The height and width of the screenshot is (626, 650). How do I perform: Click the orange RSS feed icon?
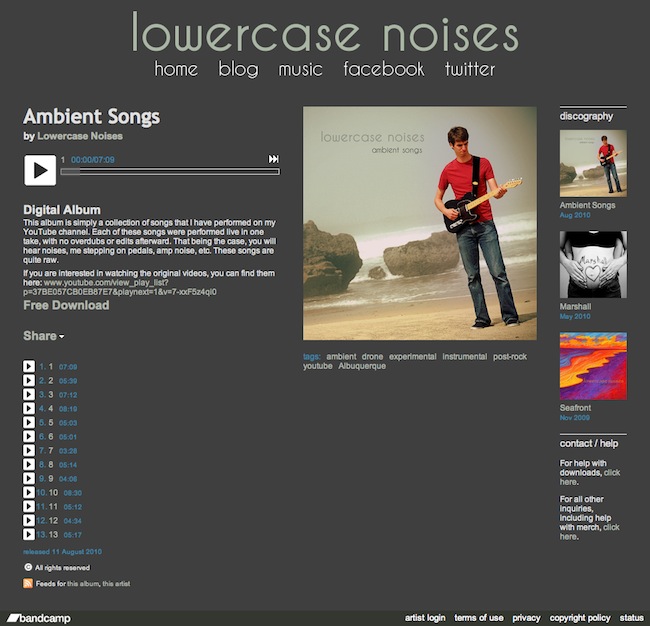pos(28,583)
